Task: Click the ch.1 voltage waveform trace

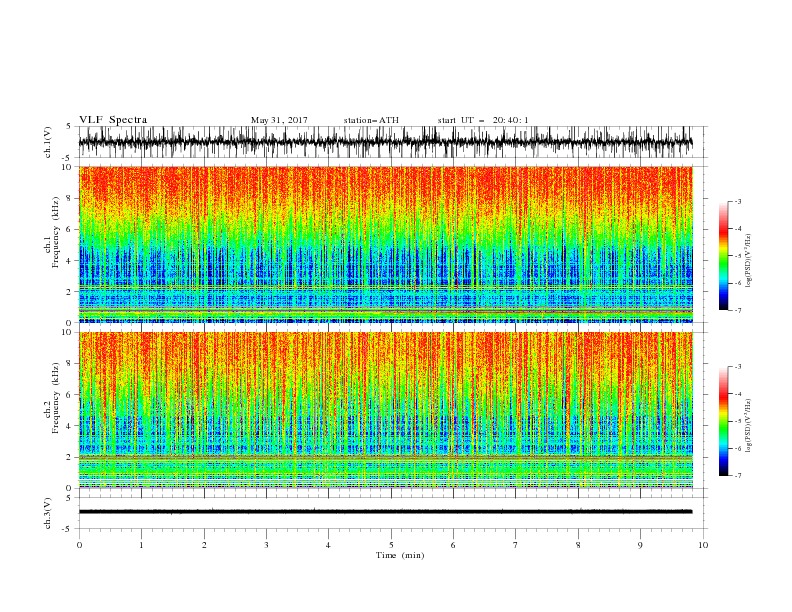Action: click(386, 142)
